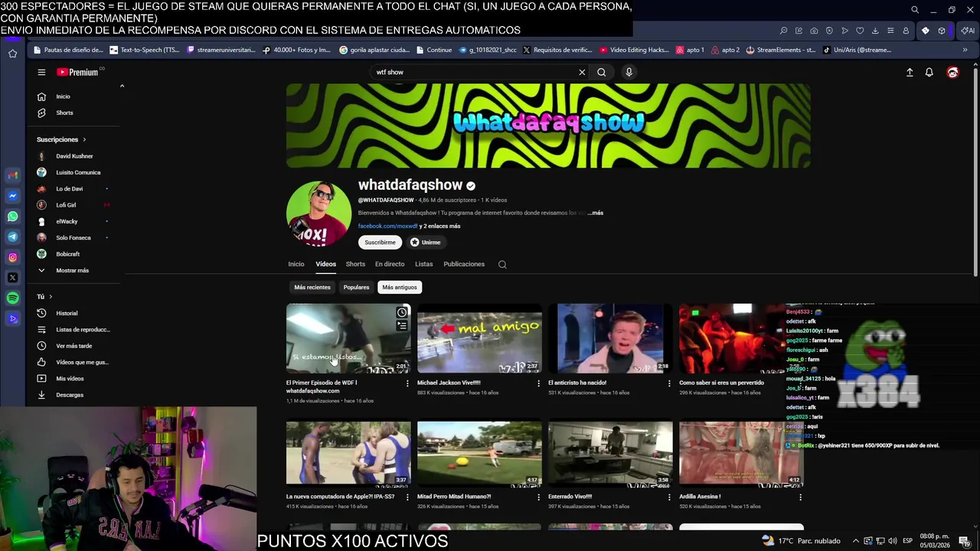Focus the 'wtf show' search field
The height and width of the screenshot is (551, 980).
click(x=473, y=72)
